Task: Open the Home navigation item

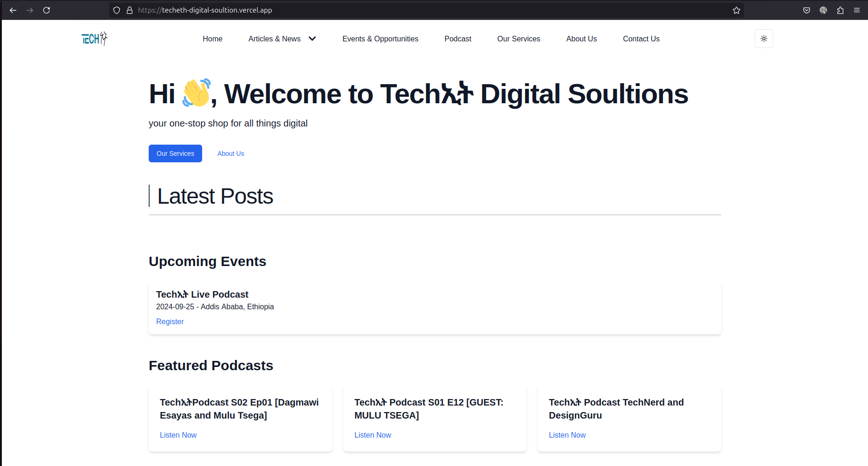Action: [212, 39]
